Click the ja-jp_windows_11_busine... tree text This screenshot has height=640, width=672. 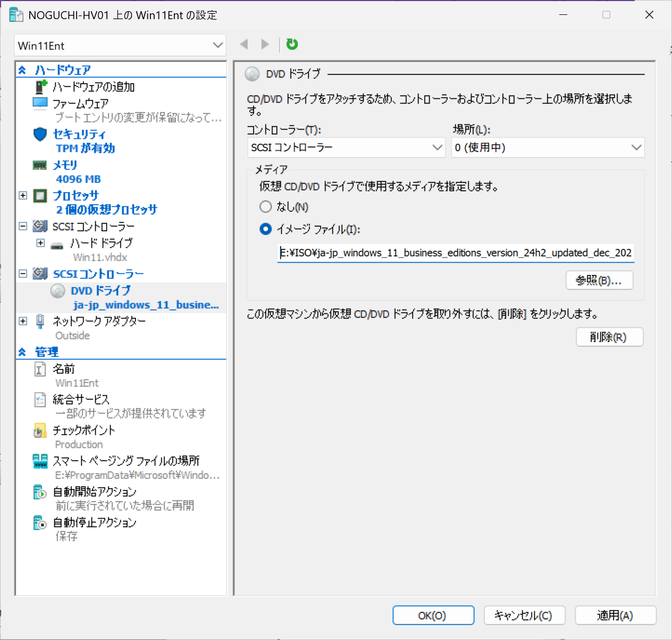146,305
